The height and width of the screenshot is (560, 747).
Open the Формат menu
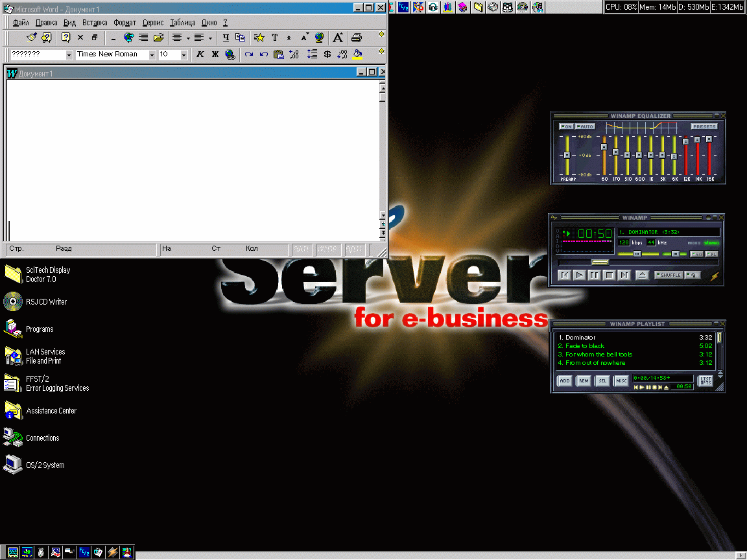tap(124, 23)
